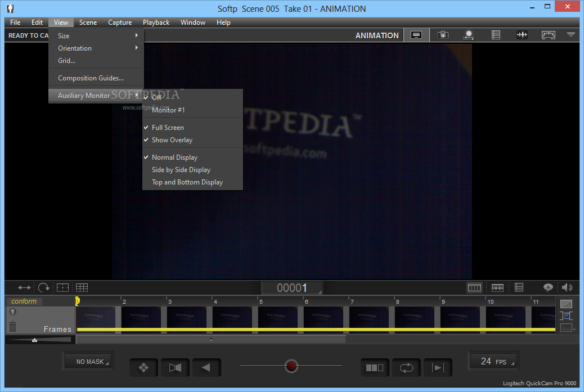The width and height of the screenshot is (584, 392).
Task: Expand the Orientation submenu
Action: click(x=96, y=48)
